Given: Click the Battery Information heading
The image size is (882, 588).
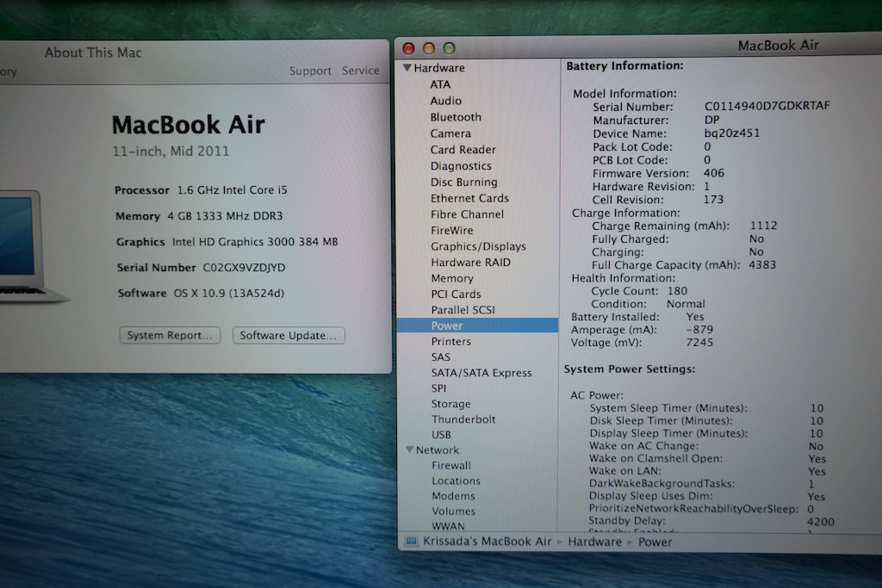Looking at the screenshot, I should pyautogui.click(x=624, y=65).
